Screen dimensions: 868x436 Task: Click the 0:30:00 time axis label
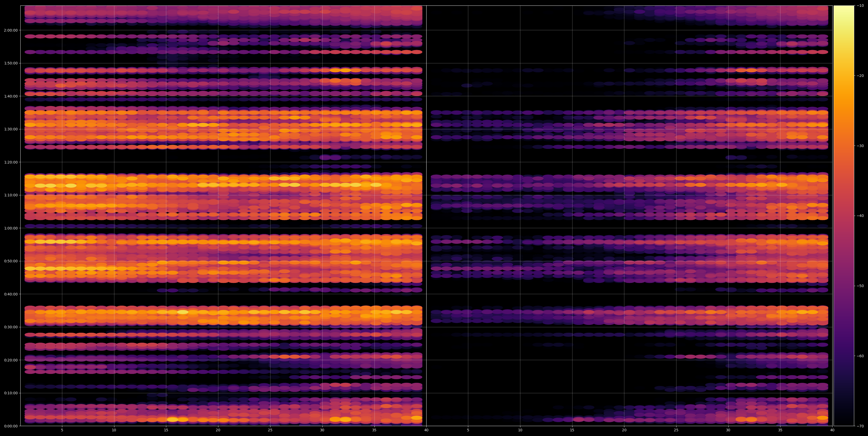[10, 327]
